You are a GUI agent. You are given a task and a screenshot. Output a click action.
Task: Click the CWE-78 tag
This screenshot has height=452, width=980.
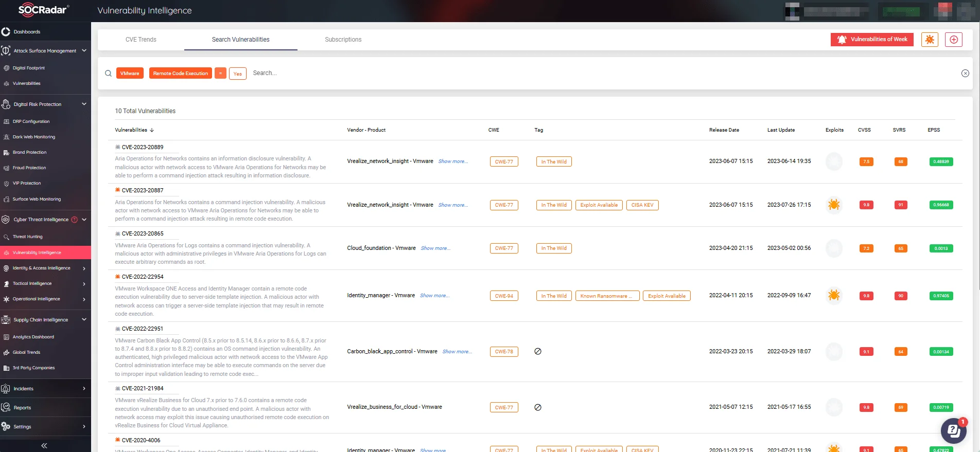[x=504, y=352]
